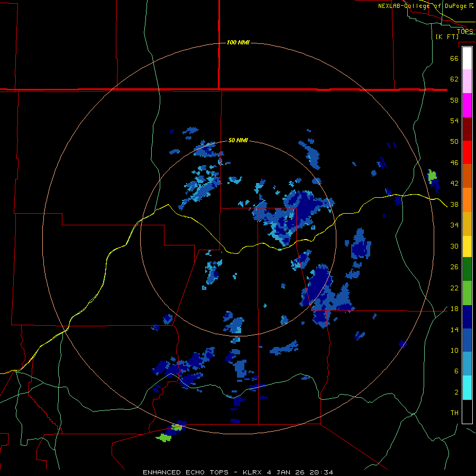Image resolution: width=476 pixels, height=476 pixels.
Task: Click the legend value "26"
Action: (454, 267)
